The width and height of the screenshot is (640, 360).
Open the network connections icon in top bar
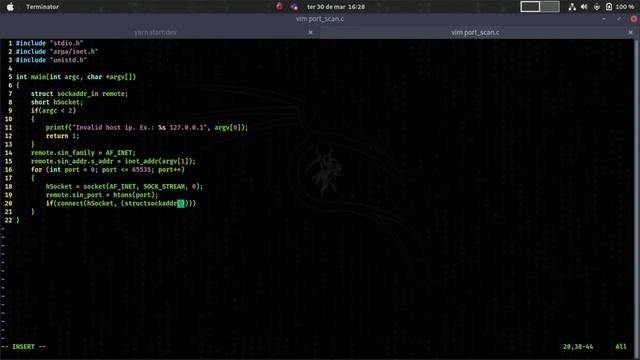572,7
